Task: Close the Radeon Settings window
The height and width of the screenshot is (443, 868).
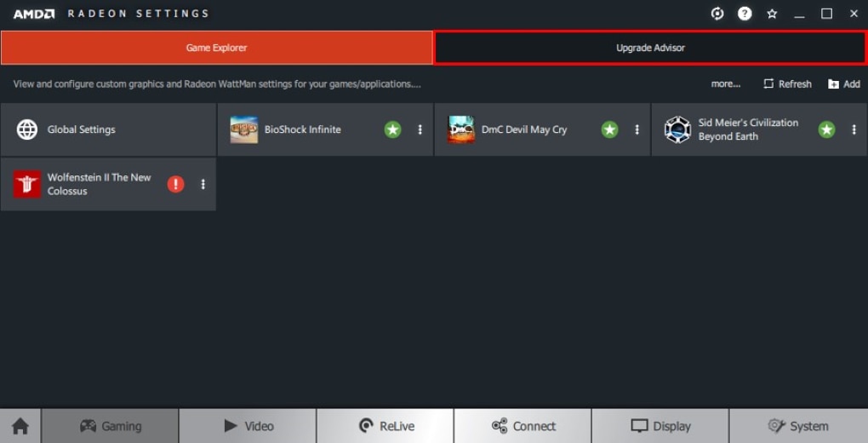Action: coord(854,14)
